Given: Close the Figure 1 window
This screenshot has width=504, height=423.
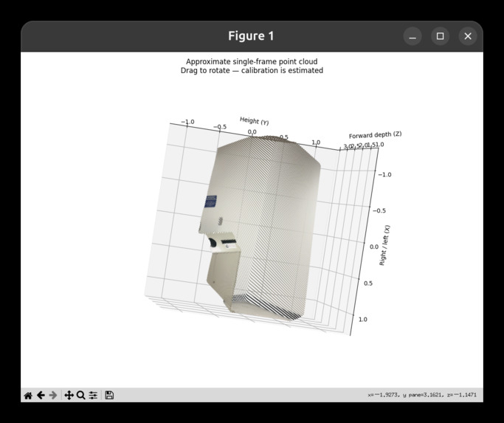Looking at the screenshot, I should pos(468,36).
